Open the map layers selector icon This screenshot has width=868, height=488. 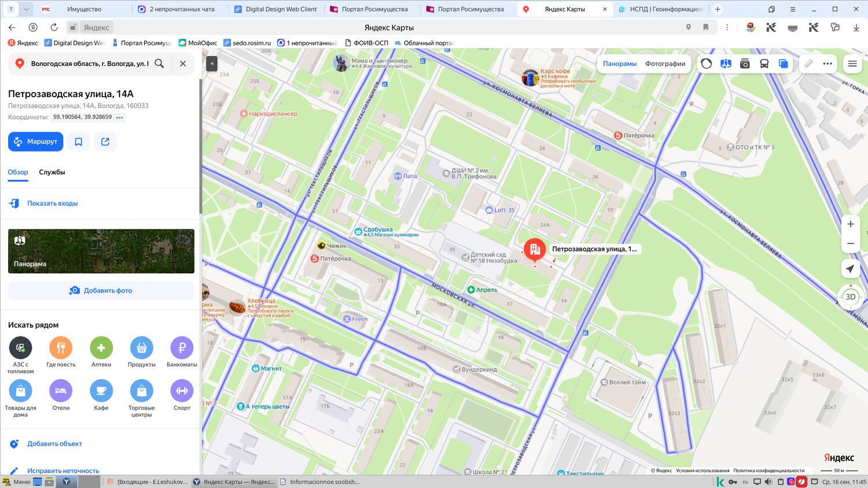point(783,64)
